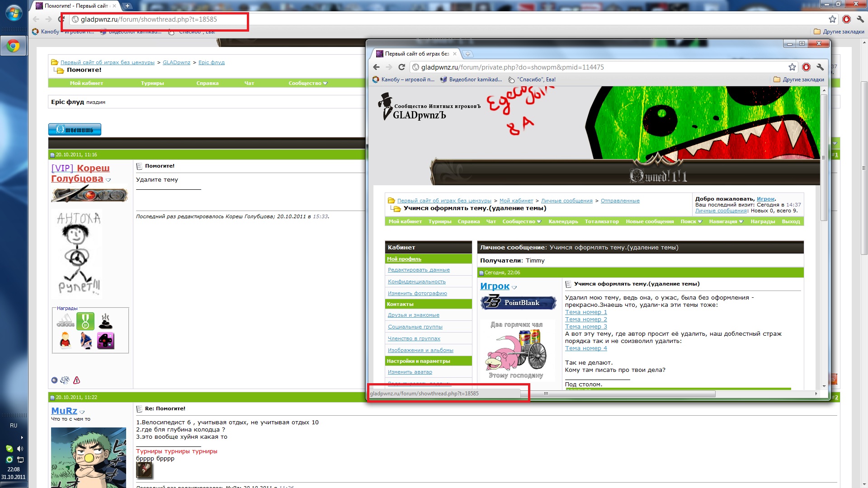Select 'Первый сайт об играх' tab in front window
Image resolution: width=868 pixels, height=488 pixels.
point(416,54)
